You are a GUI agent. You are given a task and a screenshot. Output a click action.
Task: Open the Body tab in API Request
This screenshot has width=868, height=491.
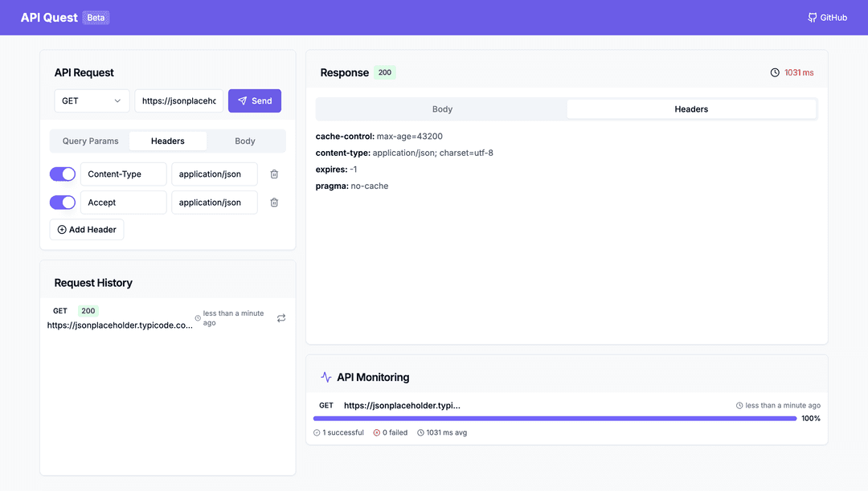click(245, 141)
